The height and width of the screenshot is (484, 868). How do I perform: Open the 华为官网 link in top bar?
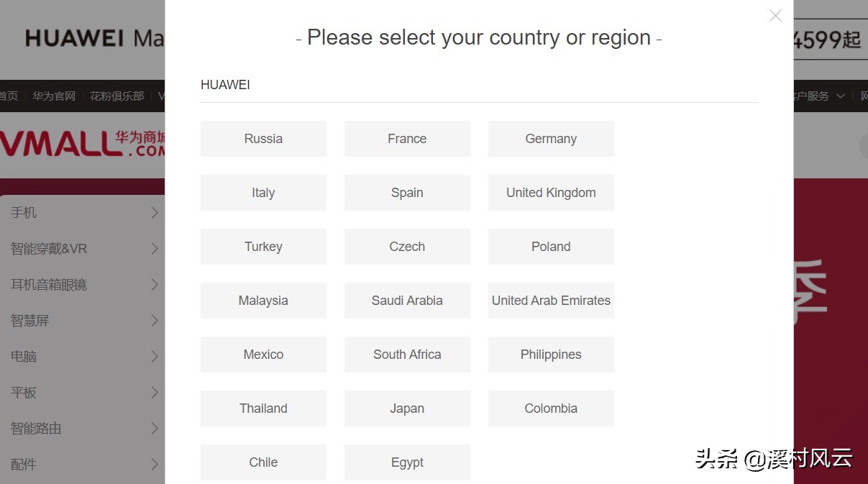click(54, 96)
